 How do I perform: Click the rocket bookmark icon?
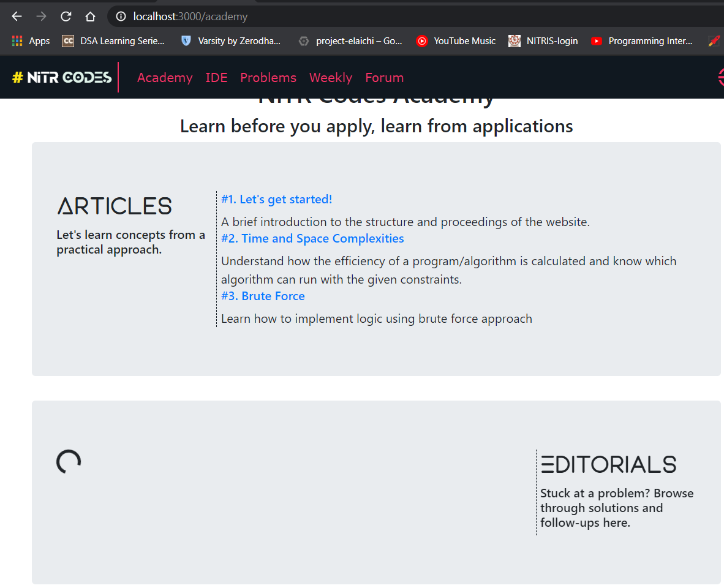pos(715,41)
